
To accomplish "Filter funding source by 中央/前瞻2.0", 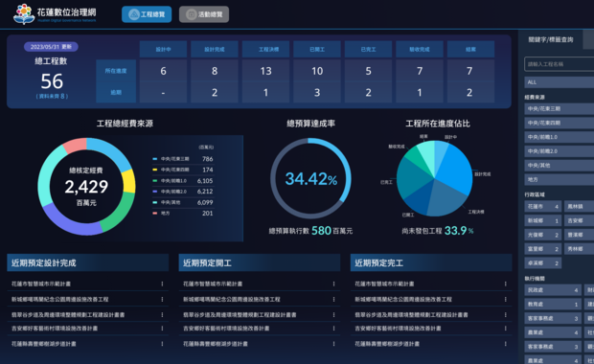I will (560, 151).
